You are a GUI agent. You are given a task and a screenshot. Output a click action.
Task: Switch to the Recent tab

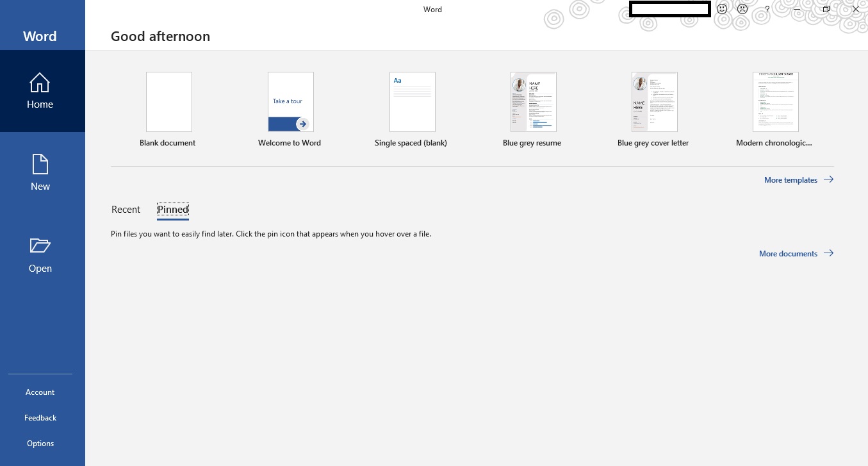[126, 210]
